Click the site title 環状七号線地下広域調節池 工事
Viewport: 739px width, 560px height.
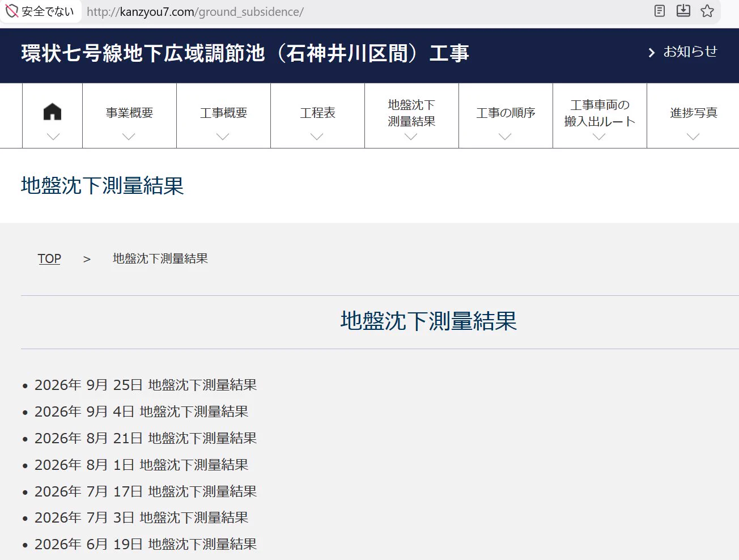[x=245, y=53]
